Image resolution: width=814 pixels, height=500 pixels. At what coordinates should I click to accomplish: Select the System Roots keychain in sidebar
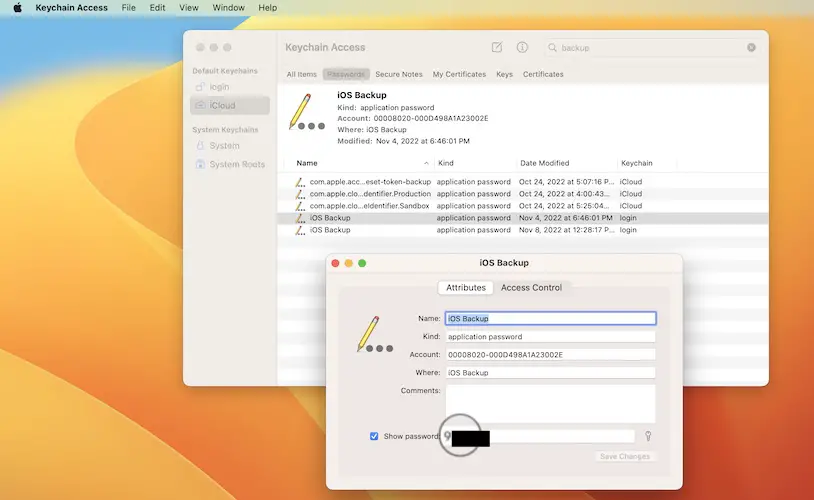(229, 164)
